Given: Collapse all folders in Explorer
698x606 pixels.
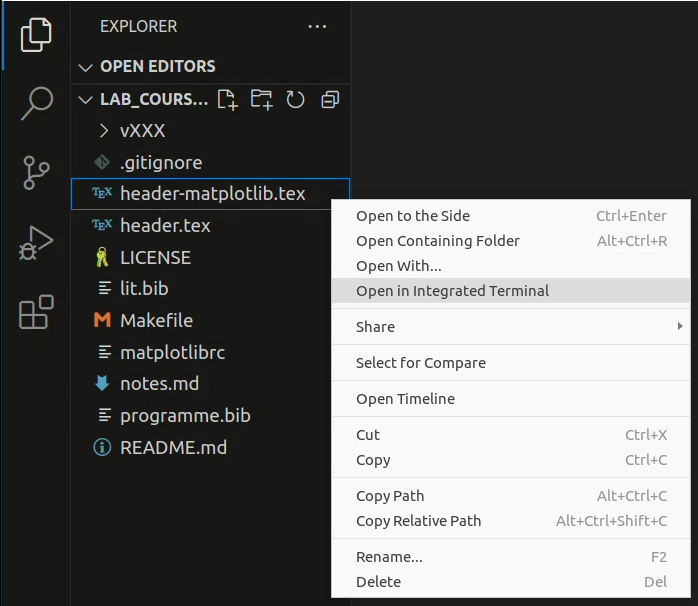Looking at the screenshot, I should point(330,99).
